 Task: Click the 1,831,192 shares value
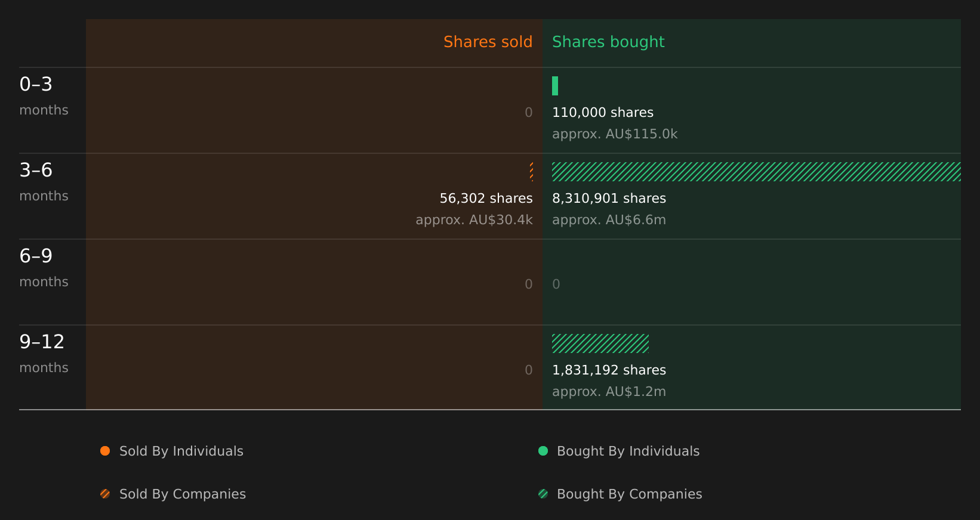click(609, 370)
